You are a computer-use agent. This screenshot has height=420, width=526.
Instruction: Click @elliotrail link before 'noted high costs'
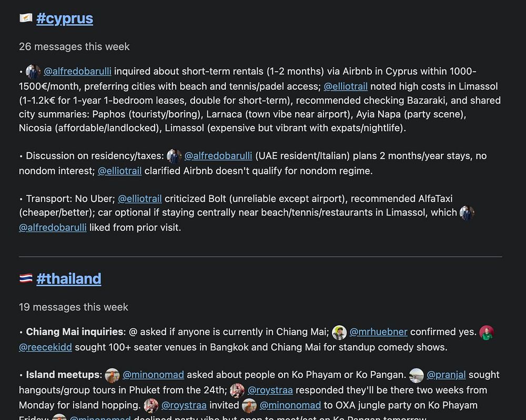click(345, 86)
